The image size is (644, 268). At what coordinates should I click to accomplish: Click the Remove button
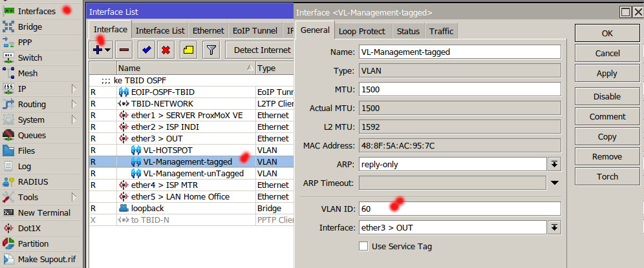tap(607, 156)
